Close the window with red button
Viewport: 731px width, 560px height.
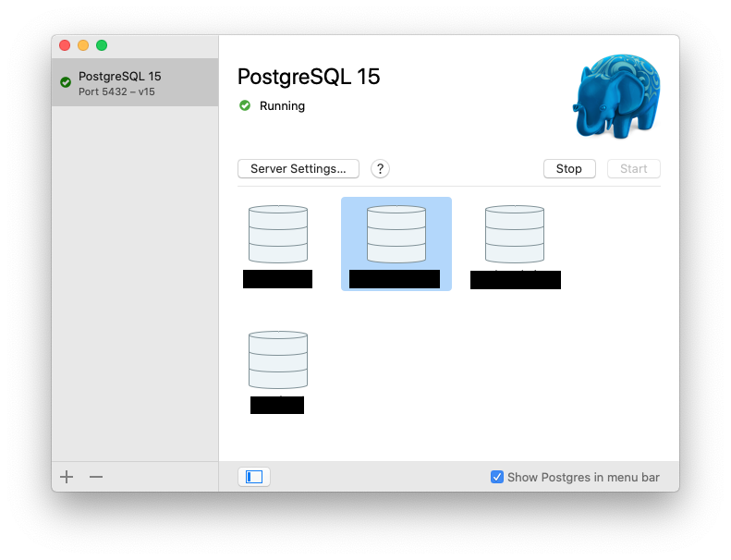(x=65, y=45)
